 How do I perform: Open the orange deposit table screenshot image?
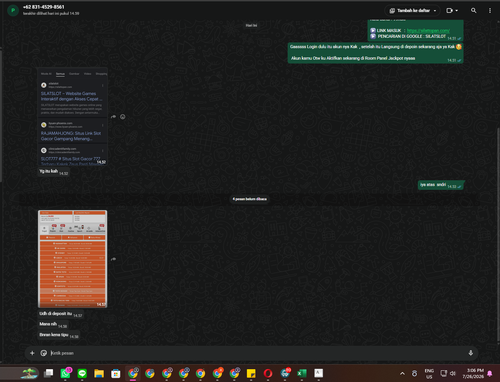click(73, 259)
